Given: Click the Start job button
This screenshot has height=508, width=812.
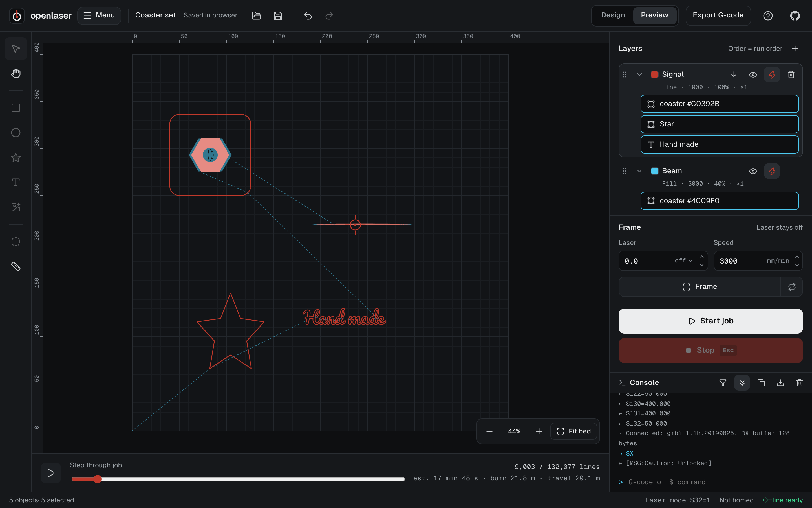Looking at the screenshot, I should 710,321.
